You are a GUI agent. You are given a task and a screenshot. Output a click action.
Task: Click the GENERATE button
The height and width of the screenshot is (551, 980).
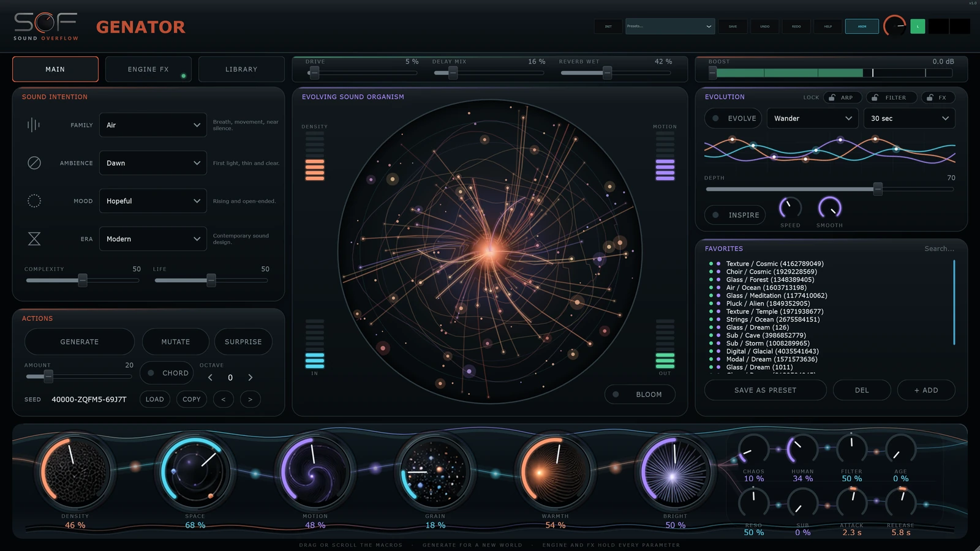point(80,342)
